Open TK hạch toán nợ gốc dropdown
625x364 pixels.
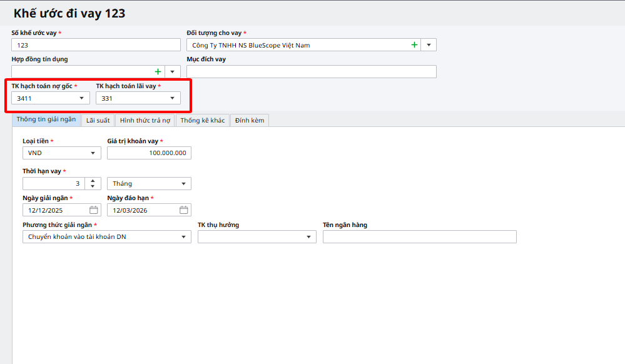pos(81,98)
